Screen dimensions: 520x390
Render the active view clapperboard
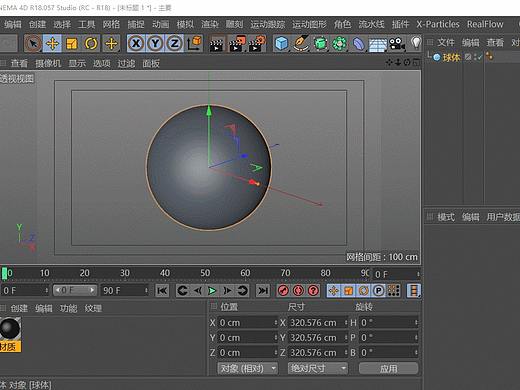[216, 44]
